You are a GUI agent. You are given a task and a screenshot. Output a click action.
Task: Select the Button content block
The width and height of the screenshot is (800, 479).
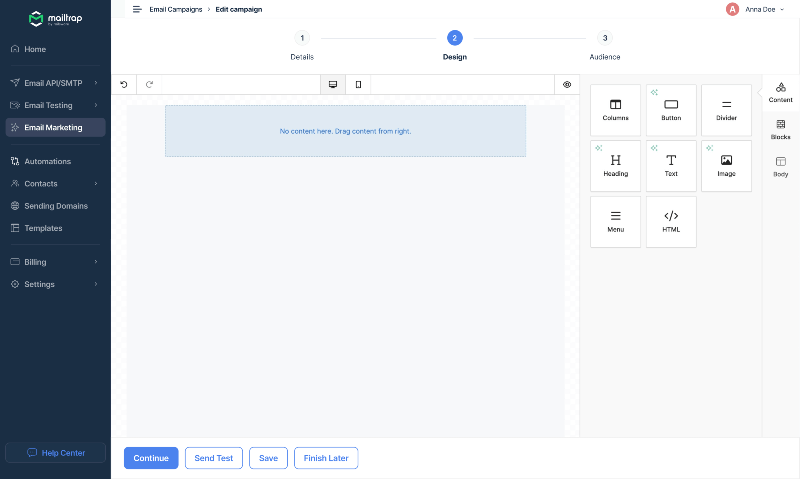[x=671, y=110]
